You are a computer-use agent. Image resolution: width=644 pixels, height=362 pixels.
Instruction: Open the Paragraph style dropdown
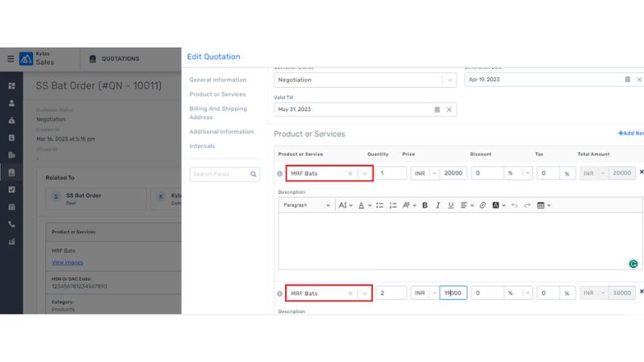pyautogui.click(x=307, y=205)
